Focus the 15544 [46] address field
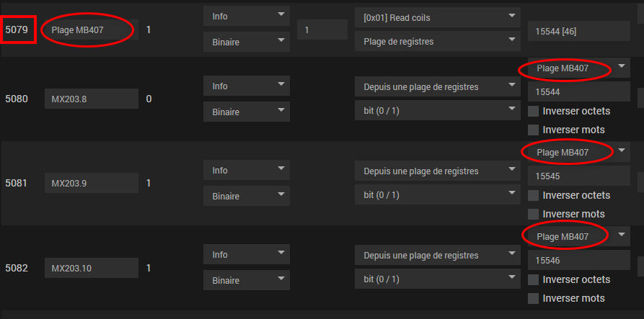Screen dimensions: 644x319 tap(579, 31)
